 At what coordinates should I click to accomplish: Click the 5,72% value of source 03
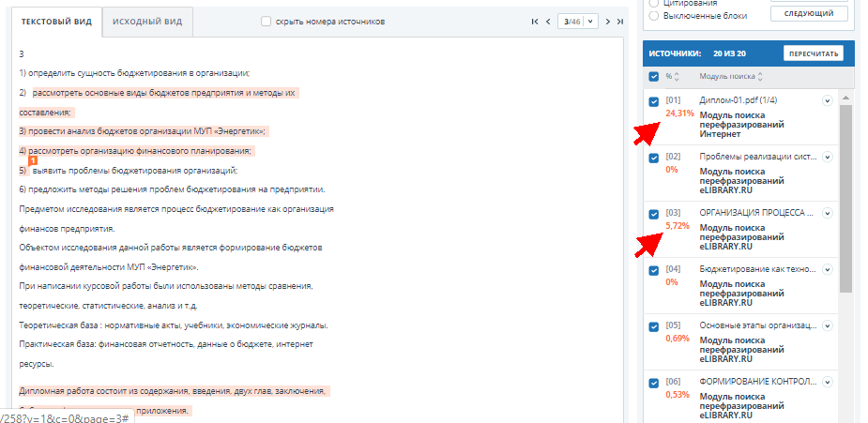tap(677, 226)
